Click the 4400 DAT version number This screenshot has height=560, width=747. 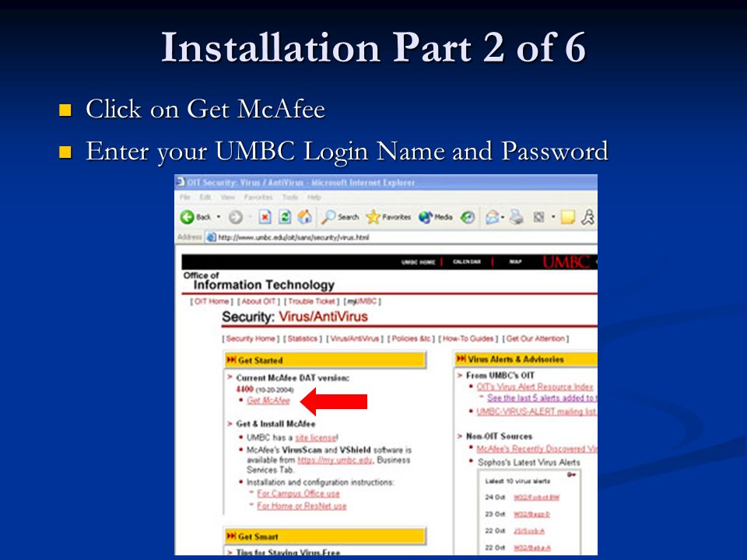tap(244, 389)
